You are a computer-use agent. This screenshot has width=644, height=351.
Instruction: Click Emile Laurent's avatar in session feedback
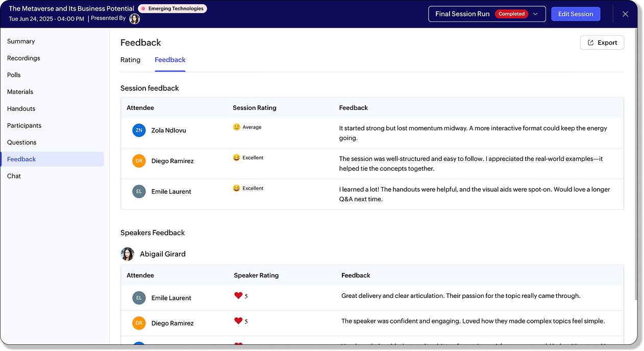[x=139, y=192]
